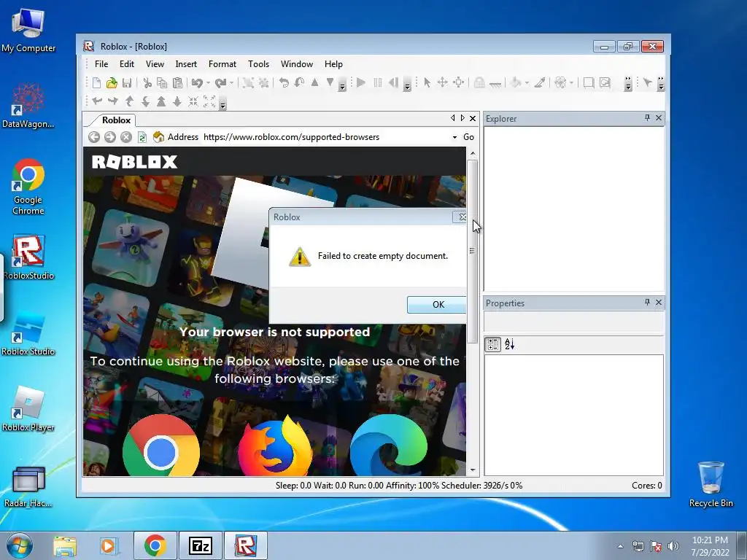Click the browser vertical scrollbar down arrow
747x560 pixels.
click(473, 470)
